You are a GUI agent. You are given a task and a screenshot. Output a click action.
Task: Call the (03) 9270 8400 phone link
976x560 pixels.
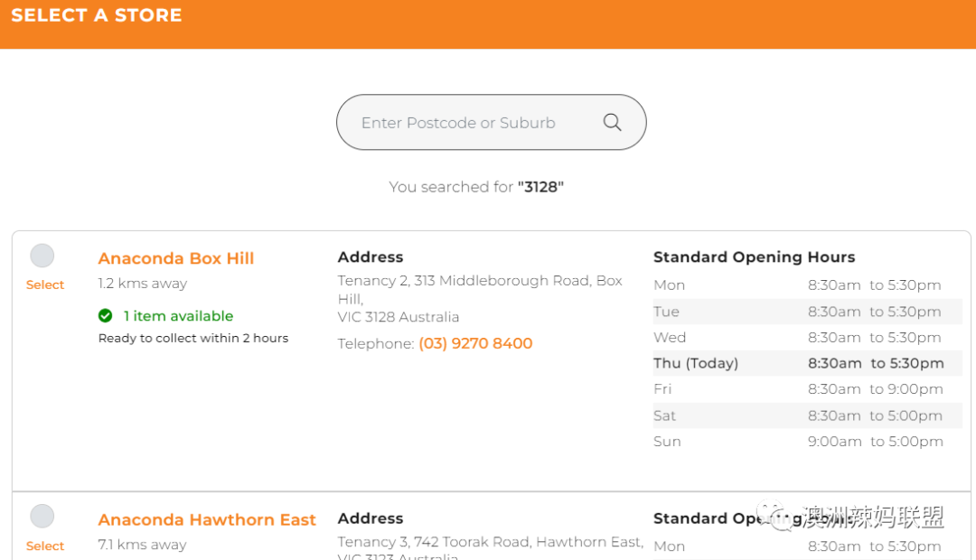[x=475, y=343]
